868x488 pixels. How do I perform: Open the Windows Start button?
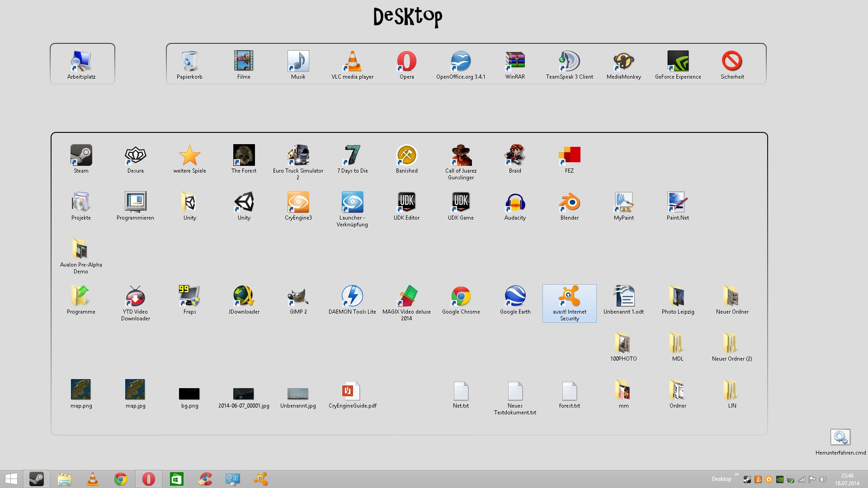[x=11, y=479]
